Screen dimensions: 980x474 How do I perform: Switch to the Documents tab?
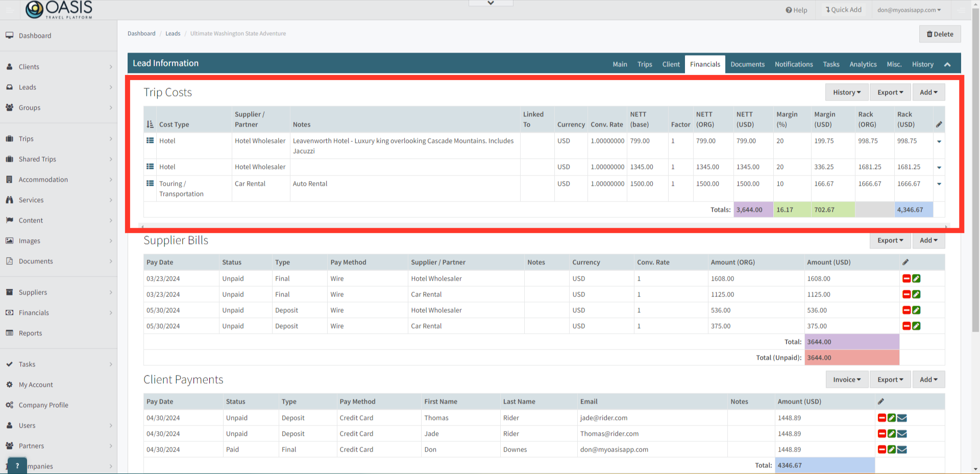click(x=747, y=64)
